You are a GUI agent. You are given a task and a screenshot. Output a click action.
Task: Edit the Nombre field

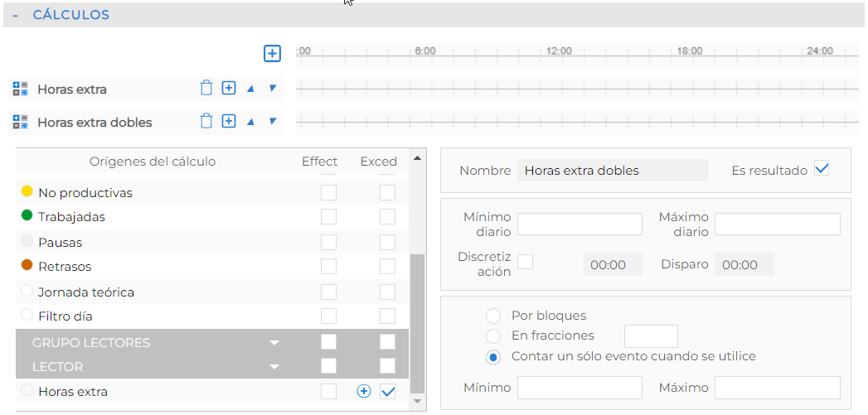(613, 171)
